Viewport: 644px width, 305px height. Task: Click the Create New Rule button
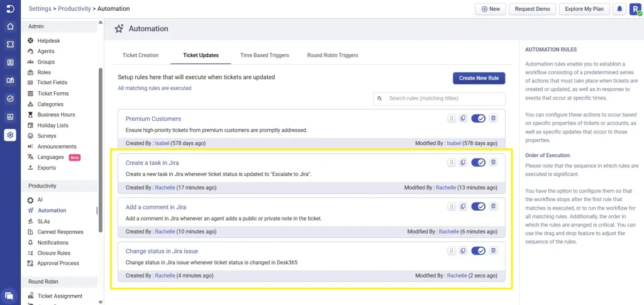pos(479,78)
